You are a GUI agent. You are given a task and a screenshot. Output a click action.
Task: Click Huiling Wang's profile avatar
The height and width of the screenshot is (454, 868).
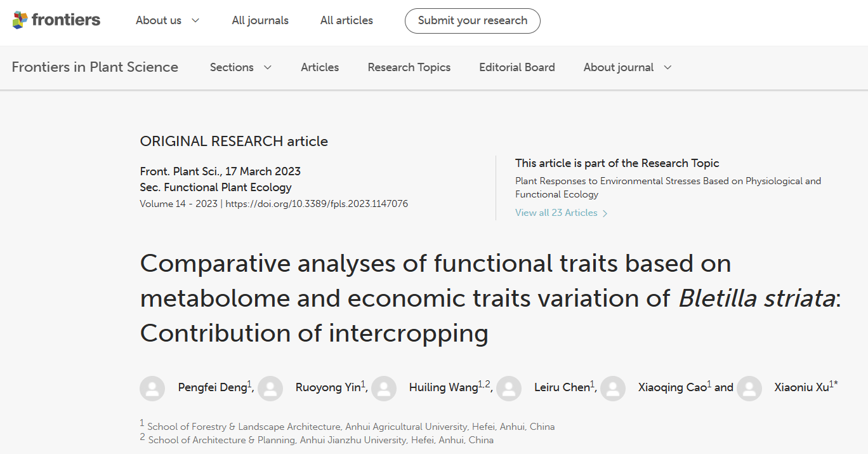point(384,388)
